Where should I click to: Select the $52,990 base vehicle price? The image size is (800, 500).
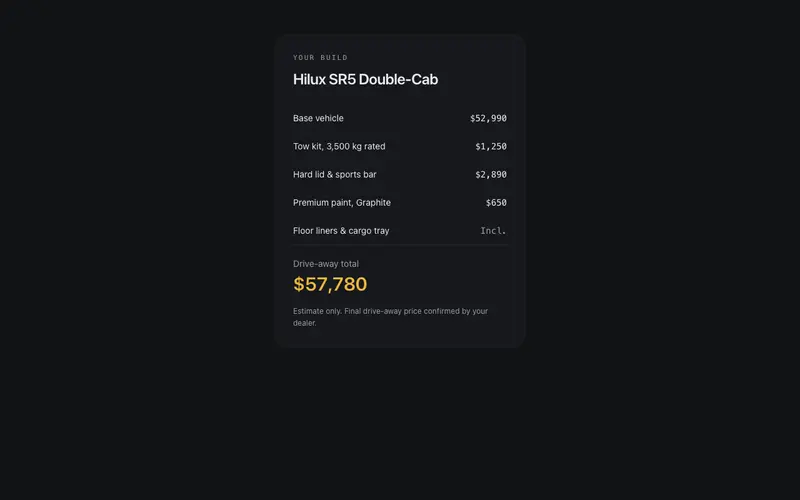[488, 118]
